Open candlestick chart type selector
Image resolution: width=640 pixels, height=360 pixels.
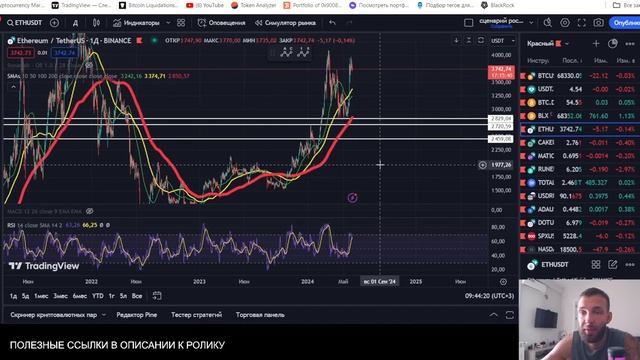point(96,23)
